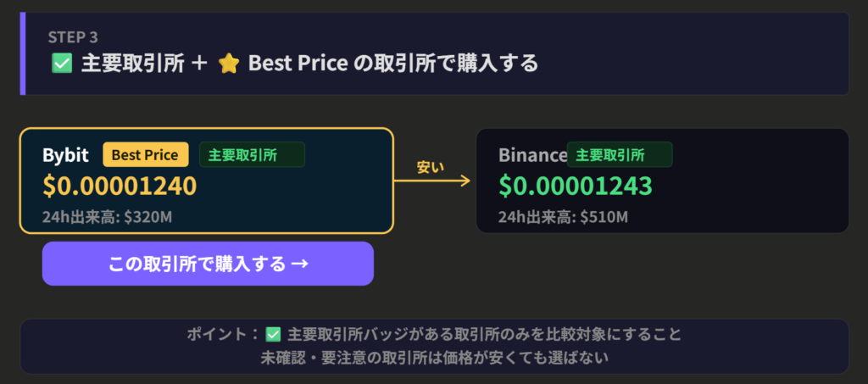
Task: Click the star emoji before Best Price heading
Action: click(228, 64)
